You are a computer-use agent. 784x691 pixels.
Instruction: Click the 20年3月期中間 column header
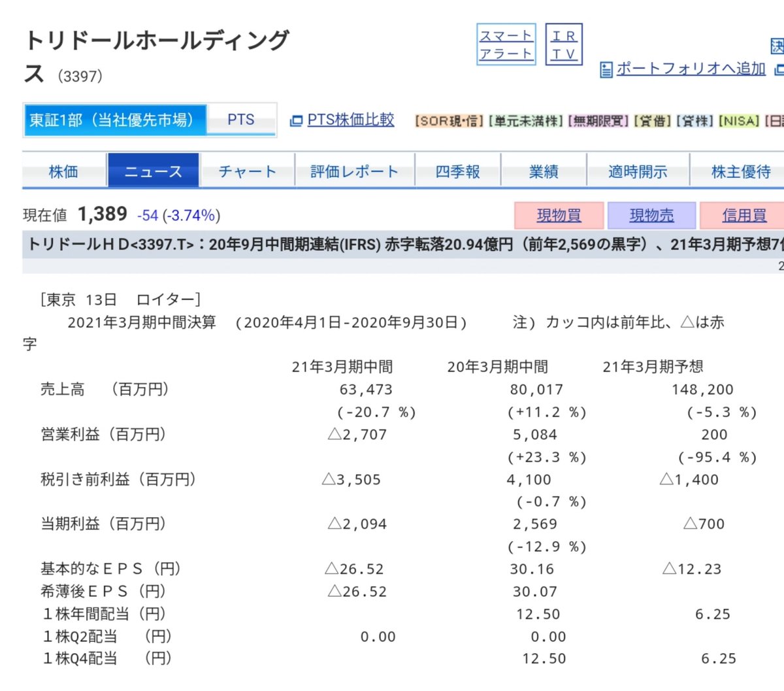pyautogui.click(x=498, y=367)
